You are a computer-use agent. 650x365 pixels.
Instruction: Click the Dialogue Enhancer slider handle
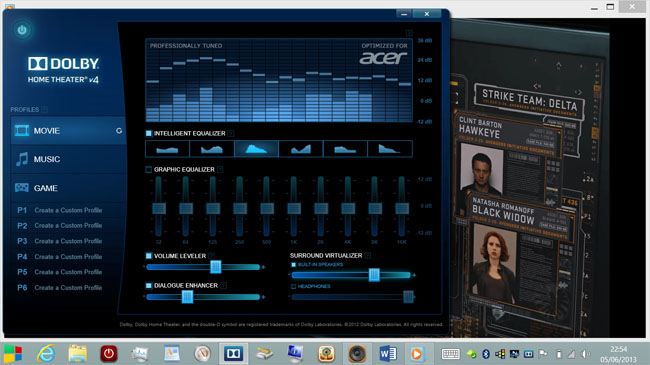pos(187,297)
